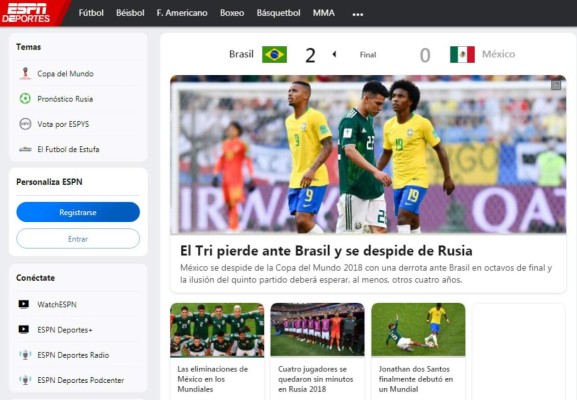Click the Temas section heading
This screenshot has height=400, width=577.
(x=28, y=47)
